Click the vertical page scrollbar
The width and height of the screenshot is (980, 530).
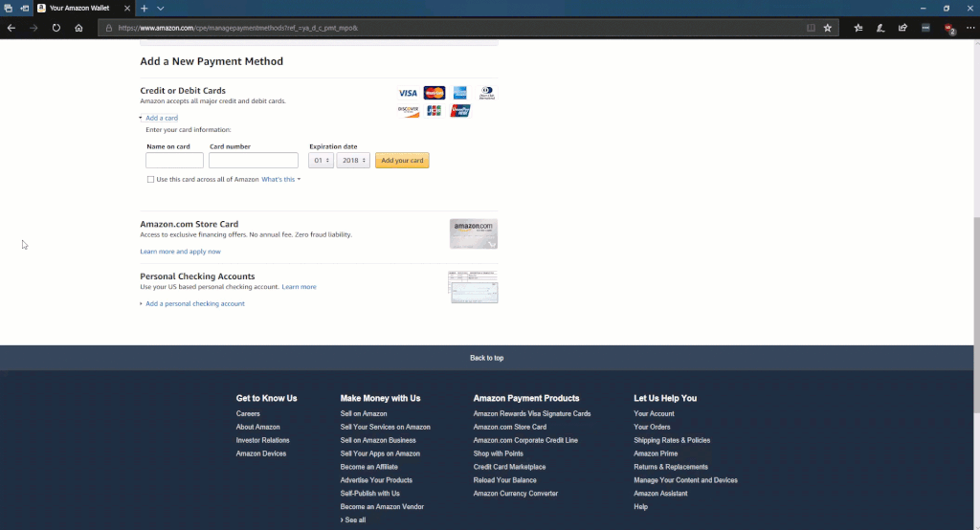coord(976,315)
